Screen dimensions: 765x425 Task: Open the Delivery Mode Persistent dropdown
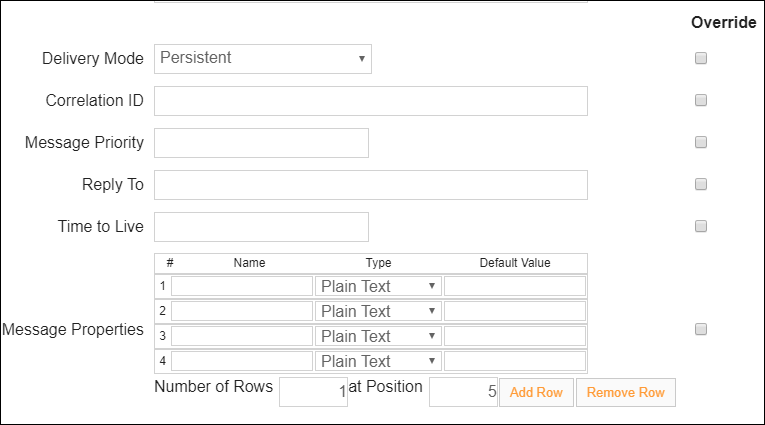263,59
